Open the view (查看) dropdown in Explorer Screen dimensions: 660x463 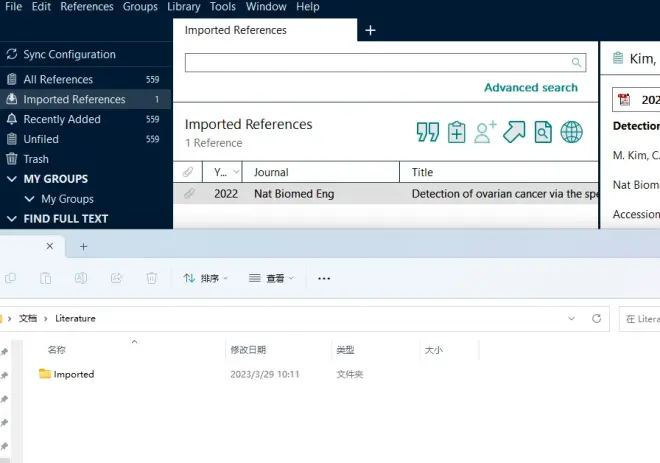tap(271, 278)
